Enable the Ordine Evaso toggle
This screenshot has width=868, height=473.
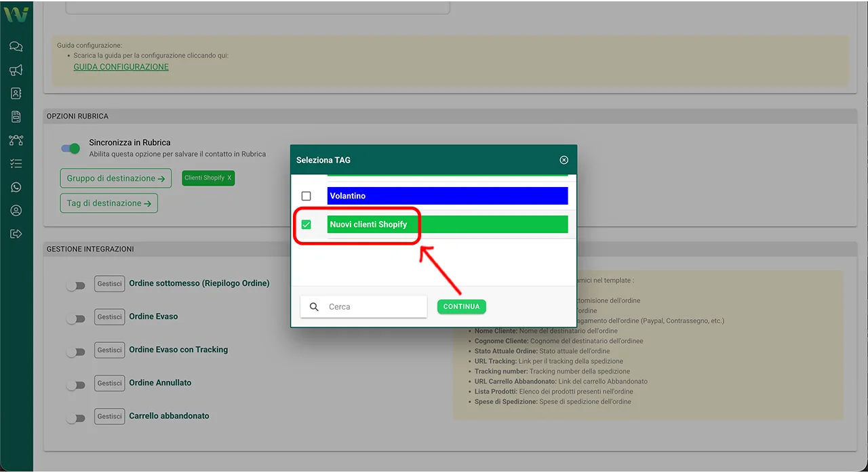click(75, 318)
